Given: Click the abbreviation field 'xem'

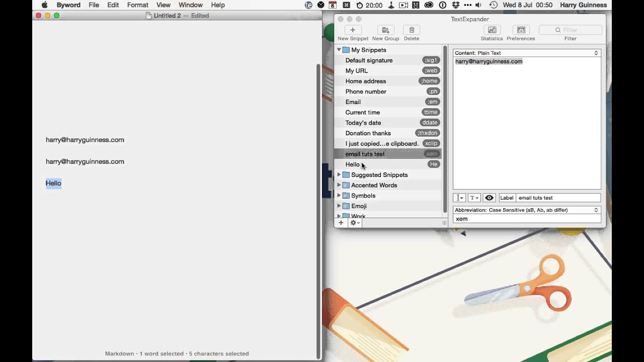Looking at the screenshot, I should point(527,219).
